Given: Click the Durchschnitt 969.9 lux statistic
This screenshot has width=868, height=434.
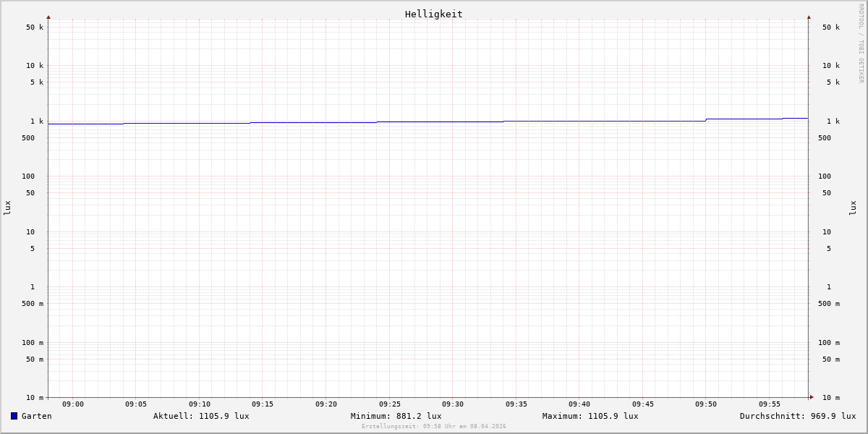Looking at the screenshot, I should tap(797, 416).
